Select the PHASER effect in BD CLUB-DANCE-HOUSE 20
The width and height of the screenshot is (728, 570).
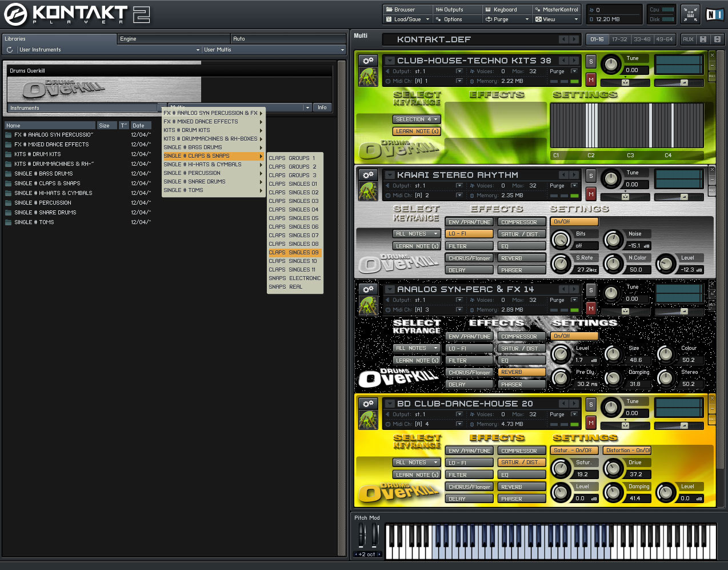pos(521,499)
